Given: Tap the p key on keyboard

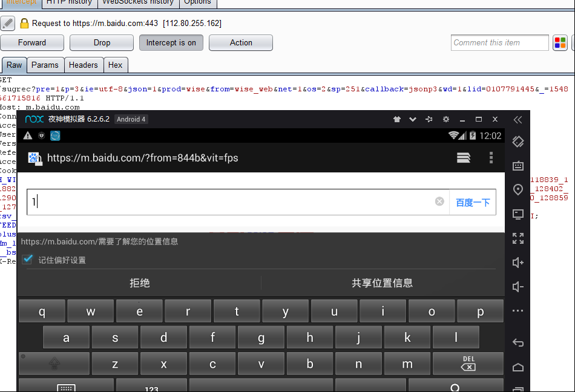Looking at the screenshot, I should click(481, 311).
